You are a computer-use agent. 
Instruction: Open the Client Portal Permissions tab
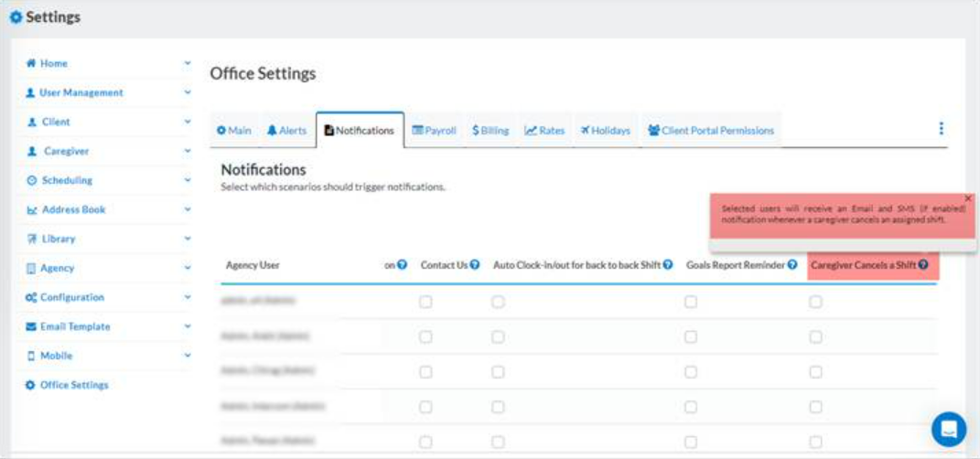711,131
